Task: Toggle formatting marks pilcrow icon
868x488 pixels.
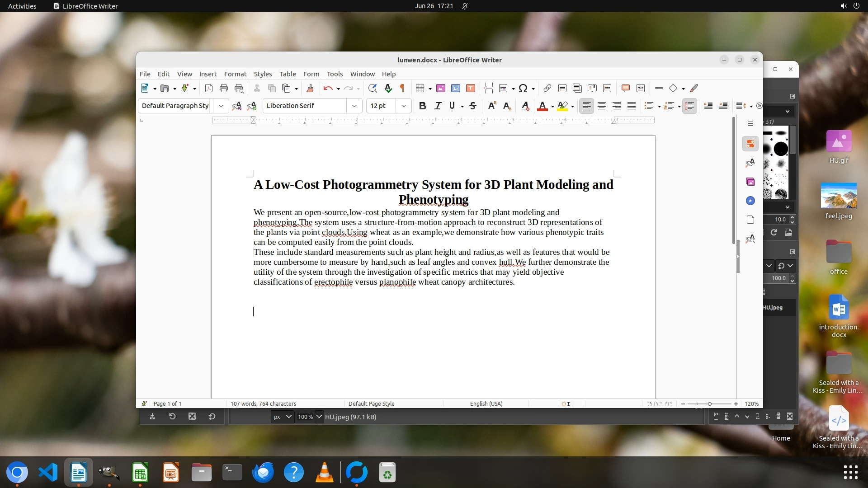Action: coord(402,88)
